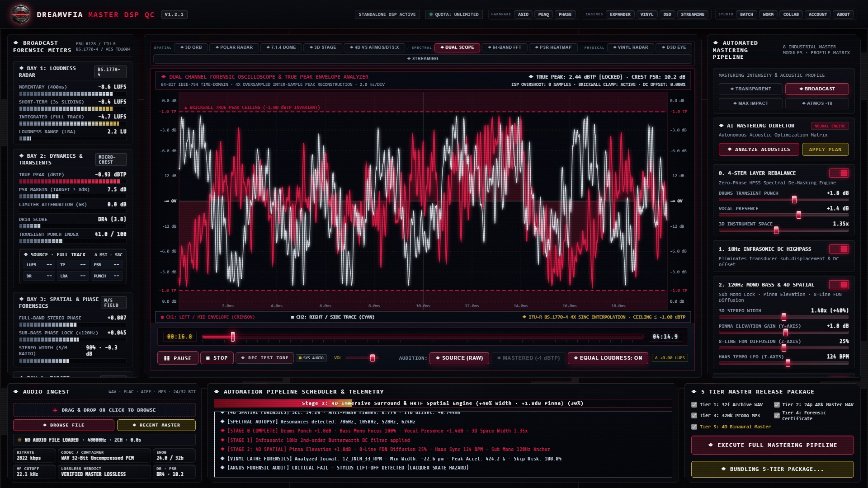
Task: Open the BS.1770-4 loudness standard selector
Action: click(x=111, y=72)
